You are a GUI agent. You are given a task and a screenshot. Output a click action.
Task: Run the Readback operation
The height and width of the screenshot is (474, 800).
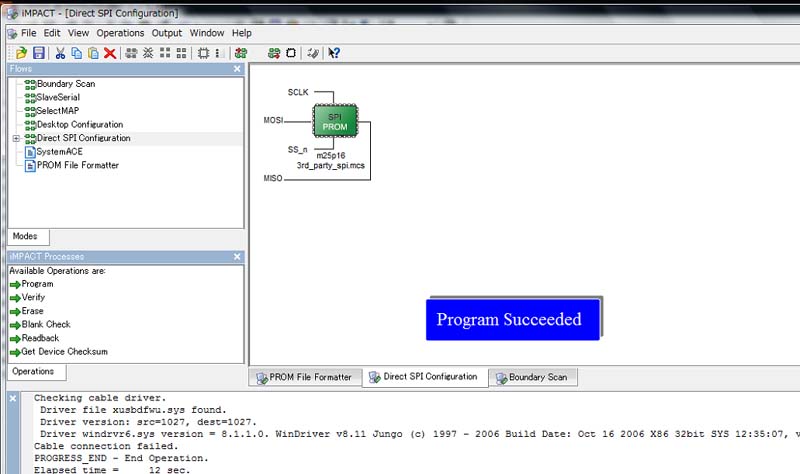pyautogui.click(x=40, y=338)
